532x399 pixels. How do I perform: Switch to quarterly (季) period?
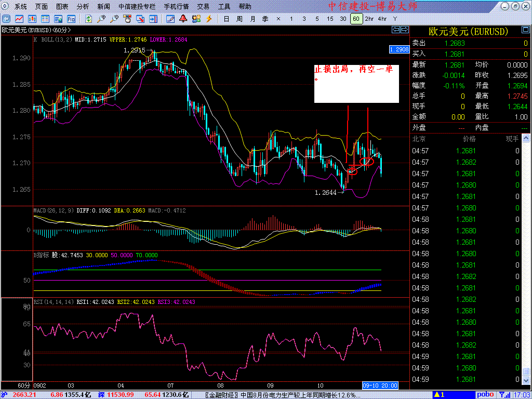pyautogui.click(x=265, y=19)
